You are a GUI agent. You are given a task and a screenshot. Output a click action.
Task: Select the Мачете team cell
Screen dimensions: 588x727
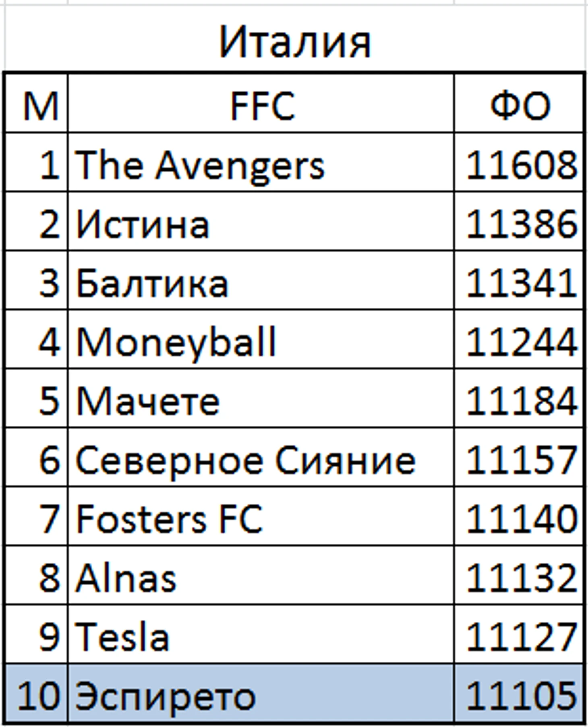(x=261, y=398)
